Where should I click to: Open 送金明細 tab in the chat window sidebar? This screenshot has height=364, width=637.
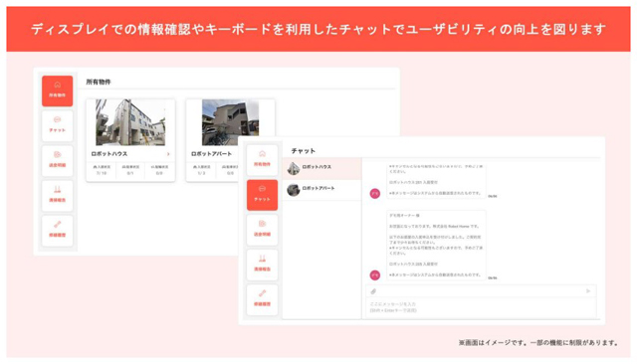(x=262, y=230)
